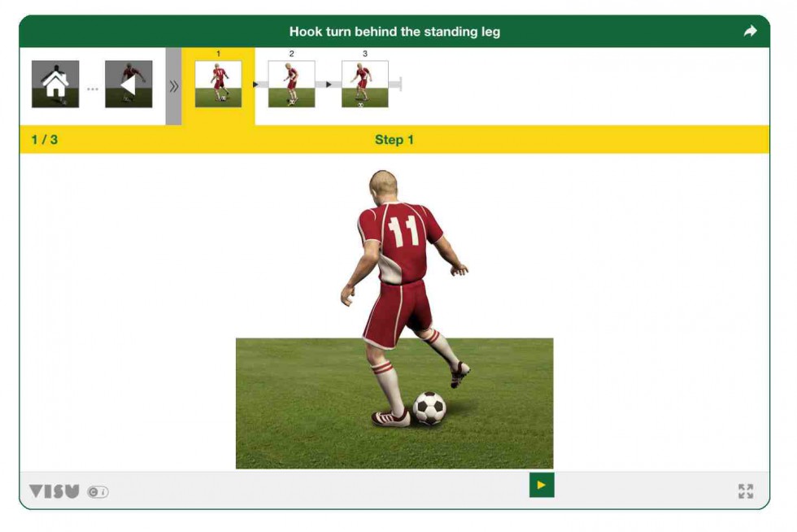The width and height of the screenshot is (797, 532).
Task: Play the animation with the green play button
Action: pyautogui.click(x=542, y=485)
